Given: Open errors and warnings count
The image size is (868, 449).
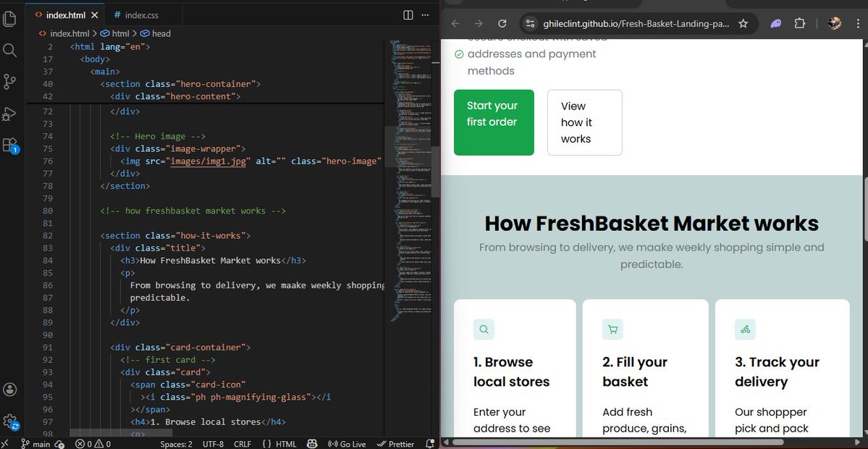Looking at the screenshot, I should 93,444.
